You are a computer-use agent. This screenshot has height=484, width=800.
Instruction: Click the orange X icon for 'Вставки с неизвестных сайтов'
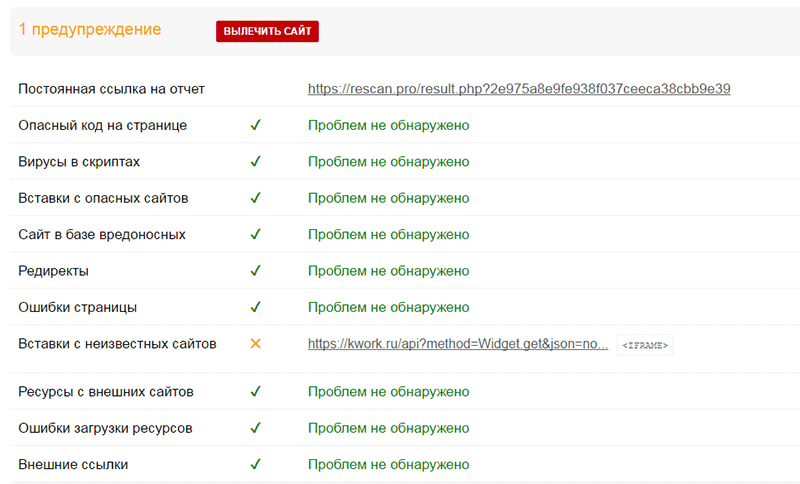[256, 344]
